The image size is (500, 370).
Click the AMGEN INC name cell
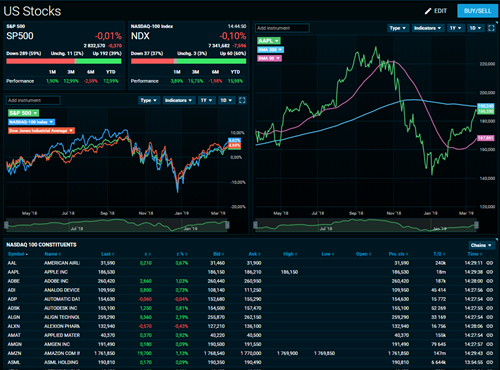click(57, 344)
